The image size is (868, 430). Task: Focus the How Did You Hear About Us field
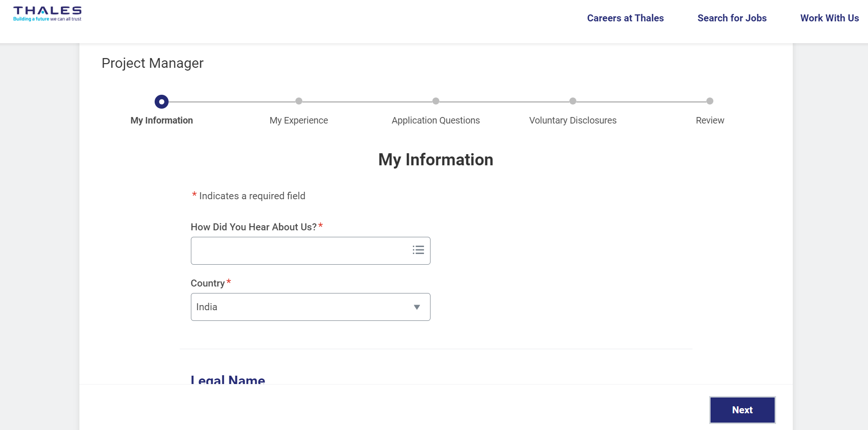(x=310, y=251)
